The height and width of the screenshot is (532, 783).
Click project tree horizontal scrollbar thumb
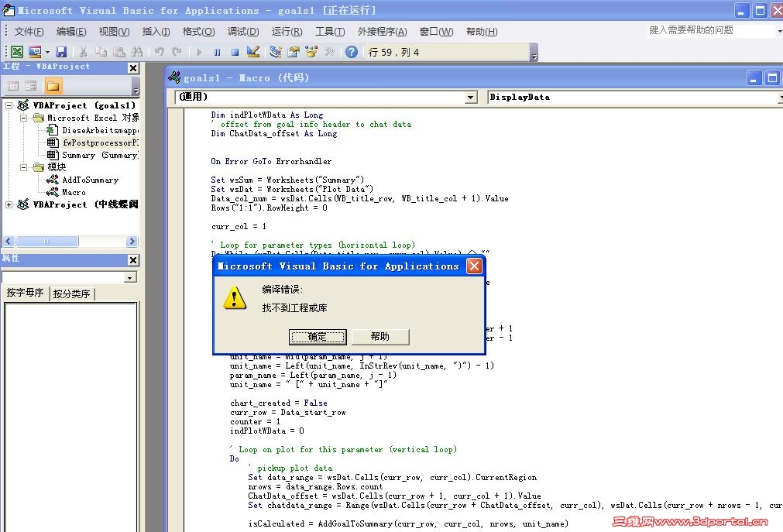click(47, 242)
